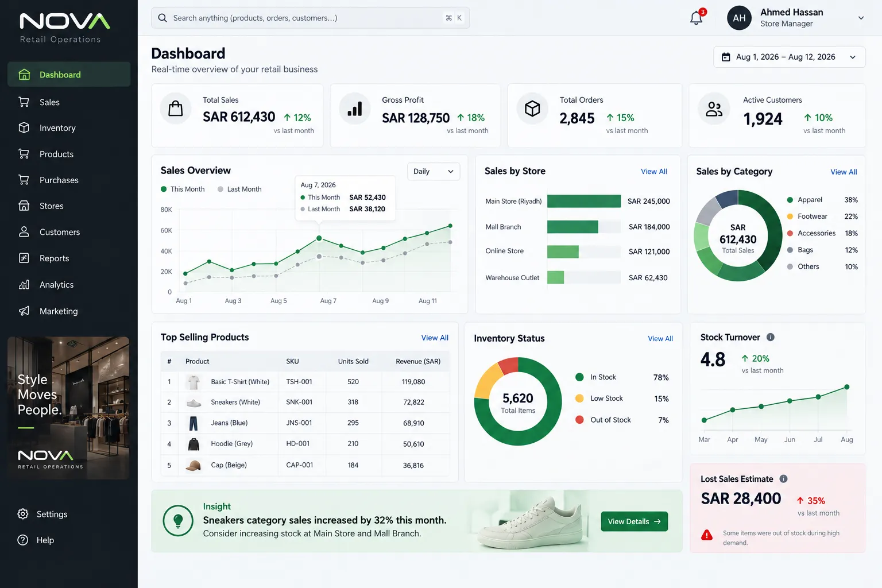Click the Total Sales shopping bag icon

(x=176, y=109)
